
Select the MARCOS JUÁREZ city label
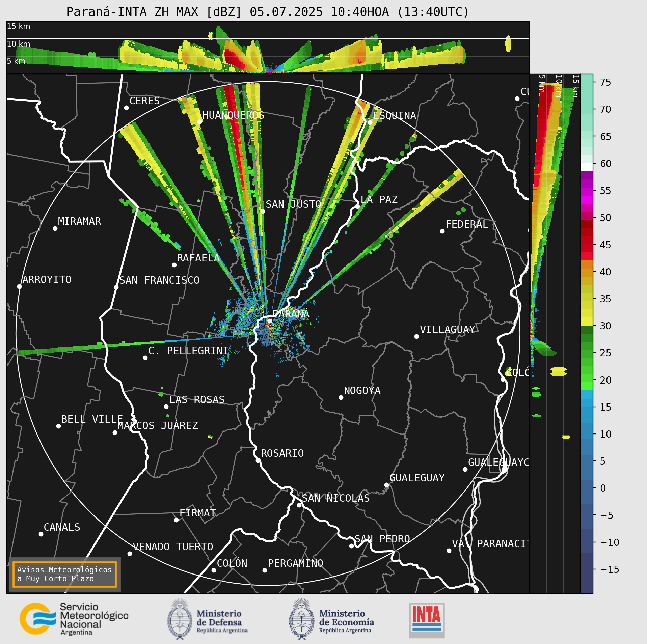click(x=158, y=425)
